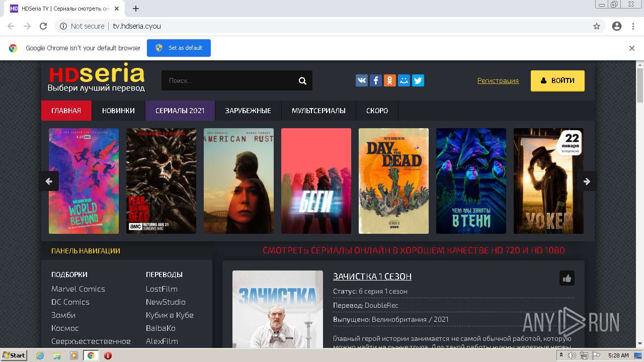Click Set as default button

pyautogui.click(x=179, y=48)
